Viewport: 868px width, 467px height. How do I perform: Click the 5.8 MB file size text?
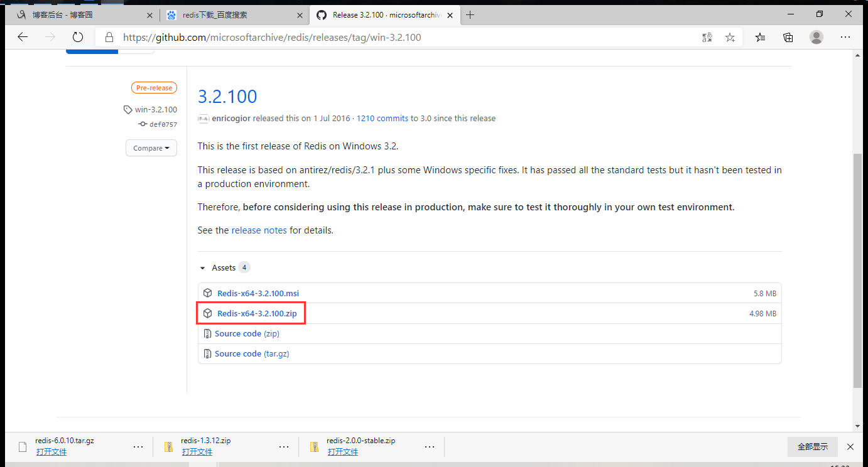[765, 294]
